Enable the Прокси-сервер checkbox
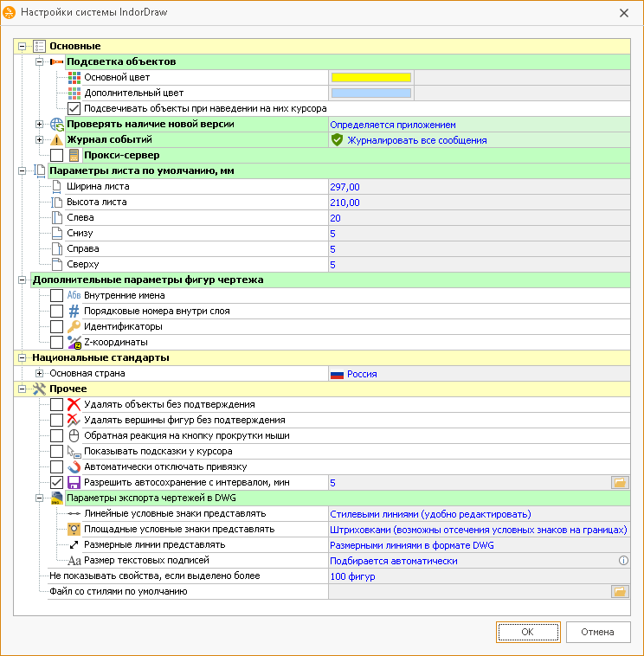The height and width of the screenshot is (656, 644). (x=56, y=155)
